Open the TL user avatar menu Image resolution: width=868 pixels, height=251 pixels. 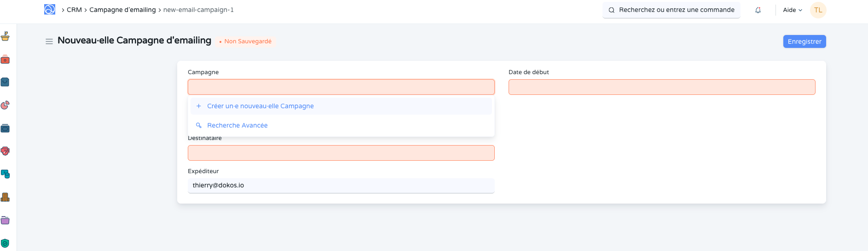[x=818, y=10]
